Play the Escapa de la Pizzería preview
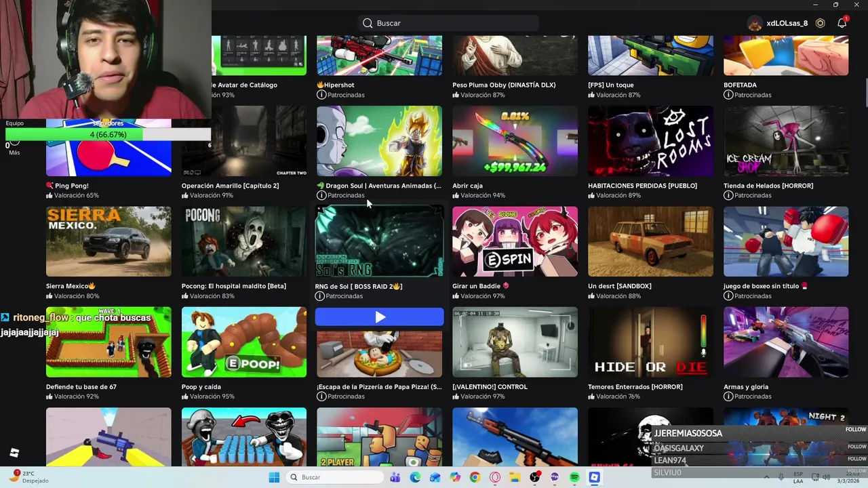868x488 pixels. tap(380, 317)
